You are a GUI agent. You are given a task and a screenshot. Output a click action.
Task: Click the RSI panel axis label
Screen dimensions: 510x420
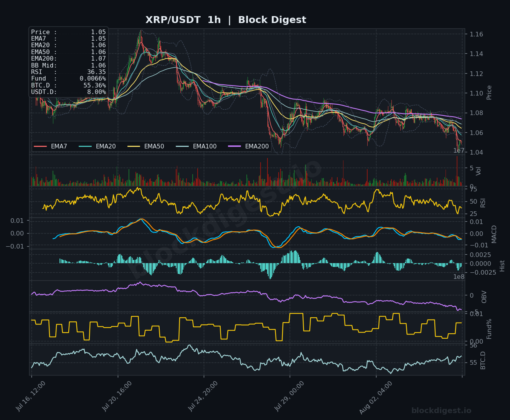pos(483,203)
